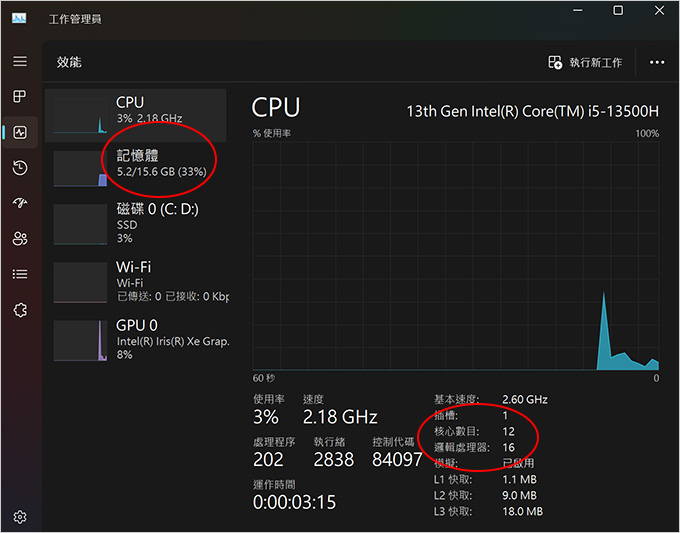
Task: Click the GPU 0 mini graph thumbnail
Action: (80, 340)
